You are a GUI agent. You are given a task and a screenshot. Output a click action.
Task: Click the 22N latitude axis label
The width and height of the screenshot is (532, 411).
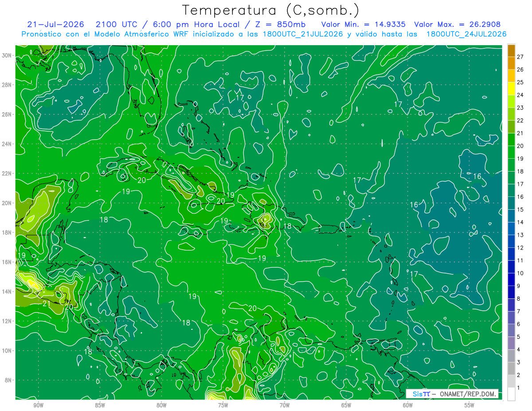pyautogui.click(x=7, y=173)
